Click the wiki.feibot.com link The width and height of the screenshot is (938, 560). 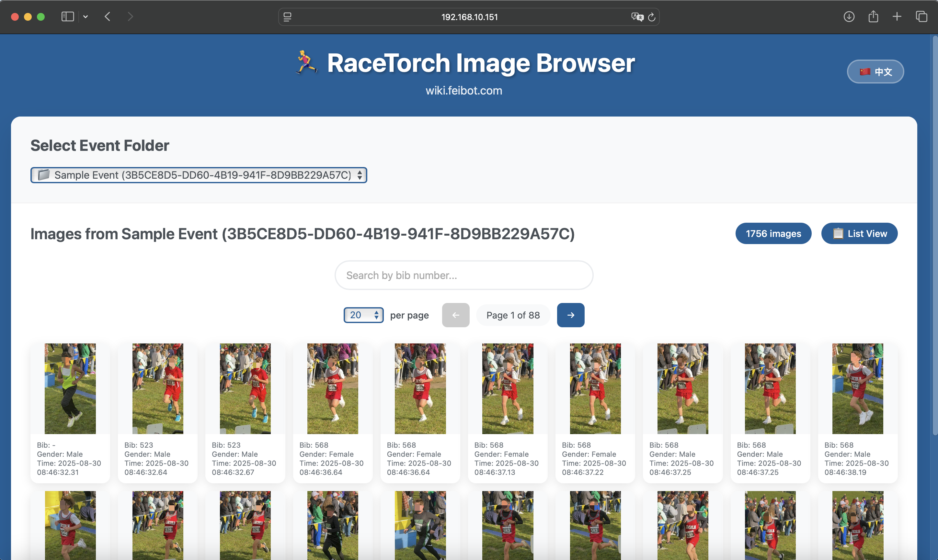pos(463,91)
